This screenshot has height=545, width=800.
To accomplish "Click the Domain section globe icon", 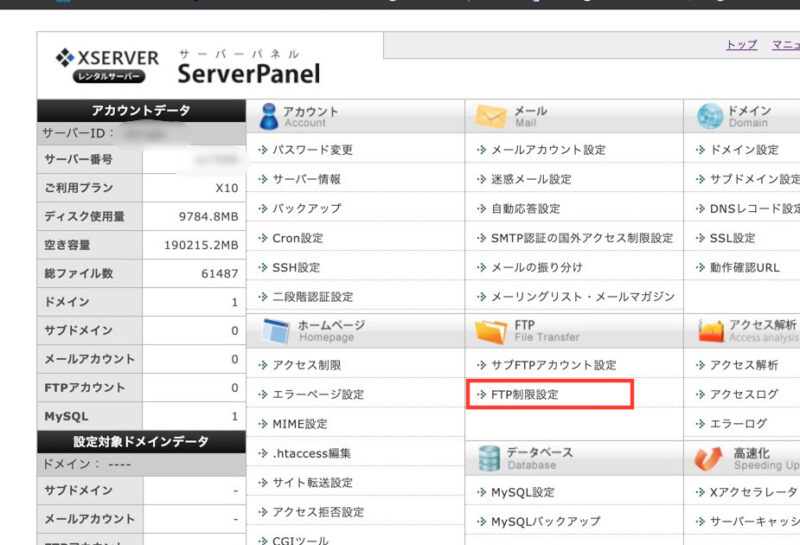I will click(709, 117).
